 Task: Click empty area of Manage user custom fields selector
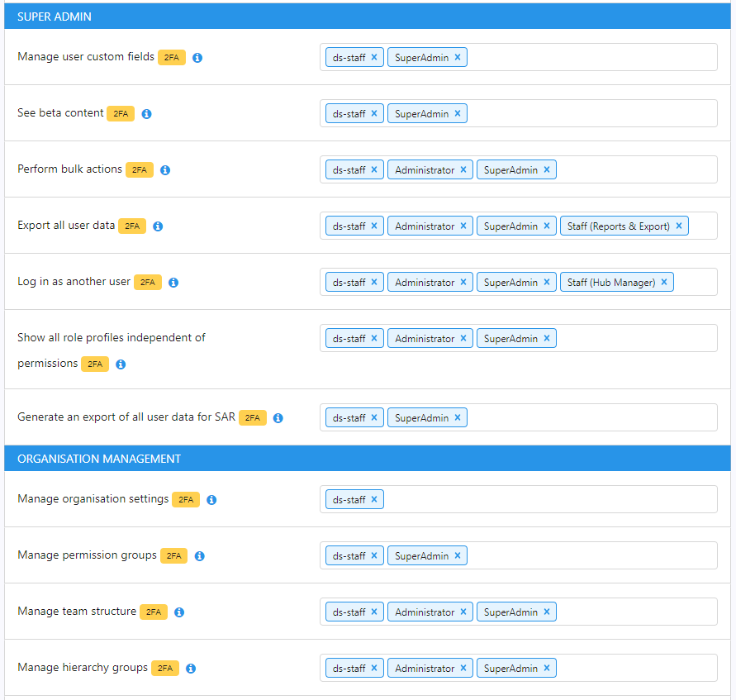[591, 57]
